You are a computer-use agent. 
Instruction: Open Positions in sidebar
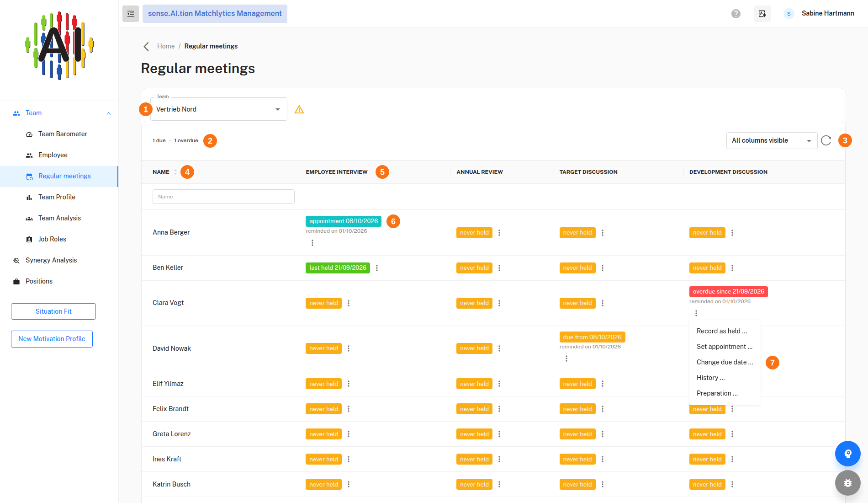click(x=59, y=281)
